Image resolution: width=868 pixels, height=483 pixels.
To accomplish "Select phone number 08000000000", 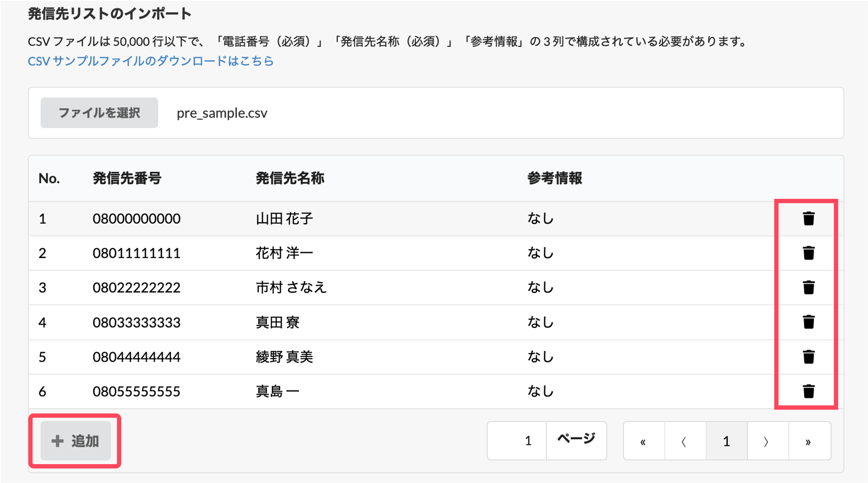I will [137, 219].
